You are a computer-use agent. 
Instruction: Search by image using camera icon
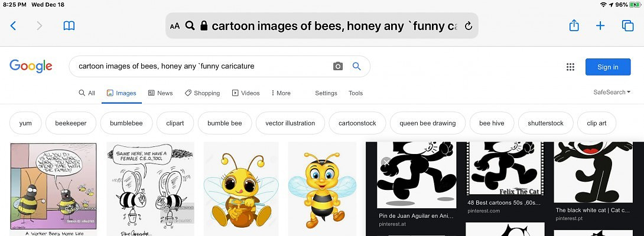coord(338,67)
